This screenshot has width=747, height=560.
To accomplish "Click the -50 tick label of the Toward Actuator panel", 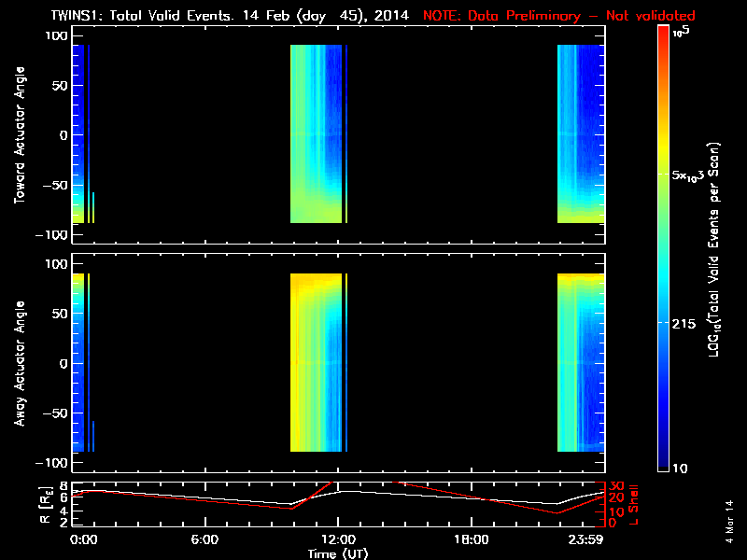I will point(55,185).
